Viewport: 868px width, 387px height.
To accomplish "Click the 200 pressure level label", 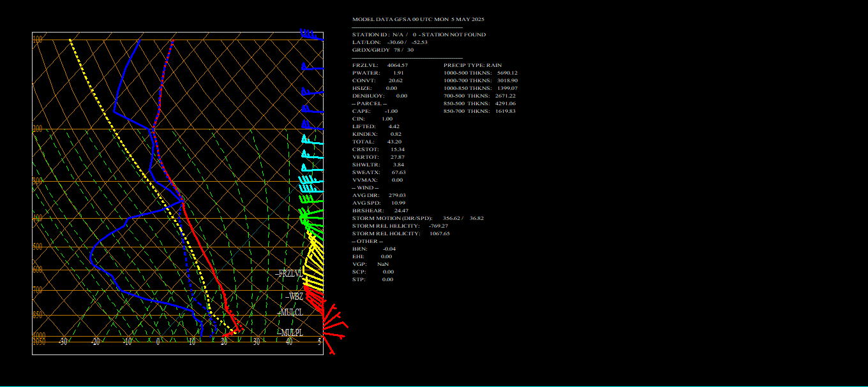I will tap(38, 129).
